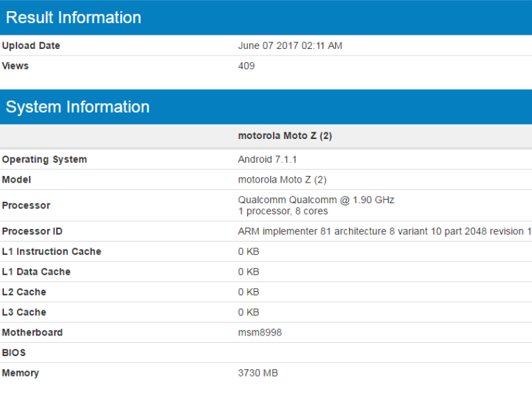The image size is (532, 397).
Task: Click the date June 07 2017 02:11 AM
Action: (290, 46)
